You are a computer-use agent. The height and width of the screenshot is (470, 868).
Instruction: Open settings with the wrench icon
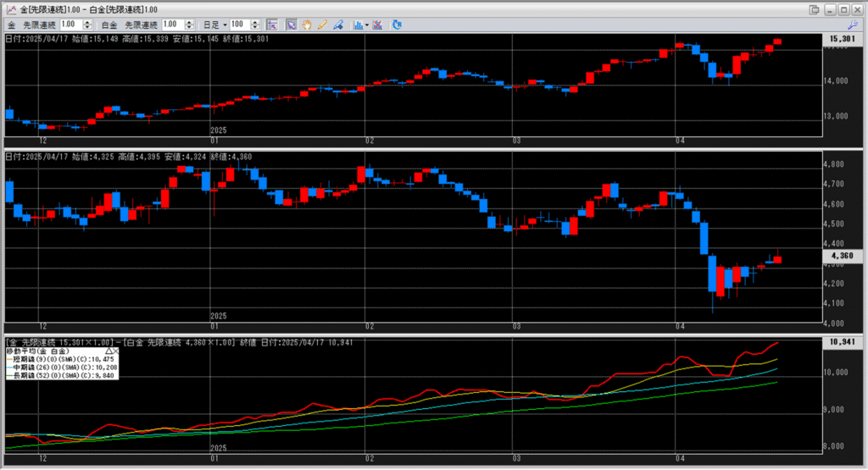click(x=853, y=25)
